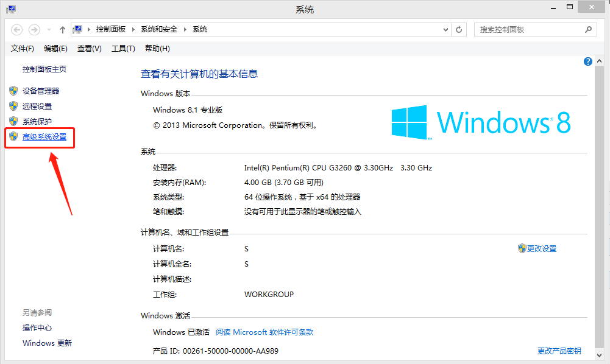This screenshot has height=364, width=610.
Task: Go up one level with up arrow
Action: 62,30
